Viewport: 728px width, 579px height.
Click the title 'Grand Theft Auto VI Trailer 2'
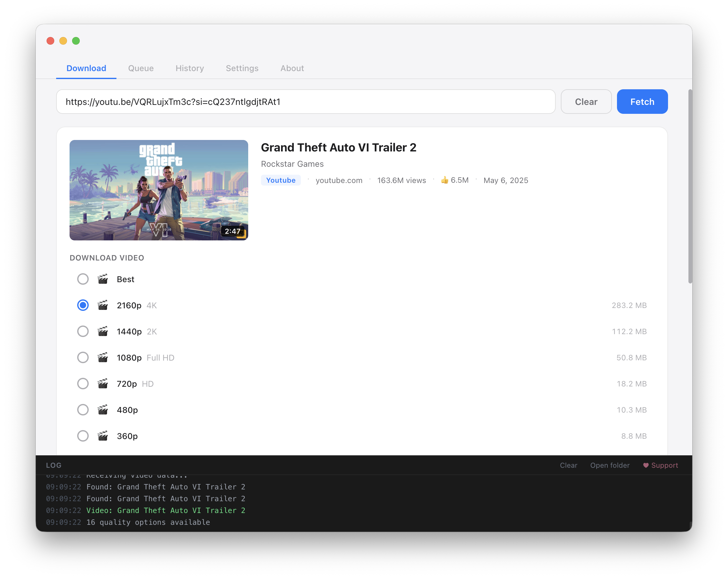pos(339,147)
